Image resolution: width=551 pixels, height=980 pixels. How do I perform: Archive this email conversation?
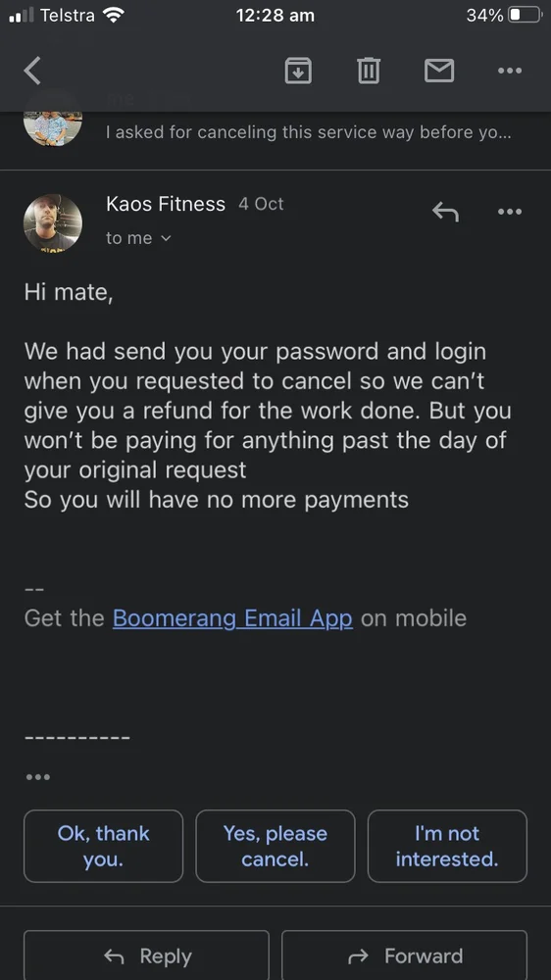(298, 70)
